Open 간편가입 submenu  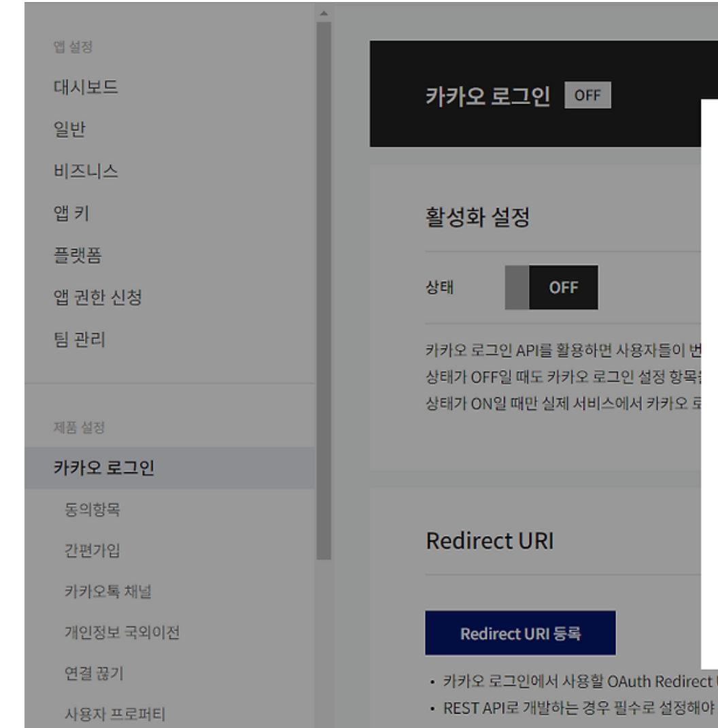[x=92, y=550]
